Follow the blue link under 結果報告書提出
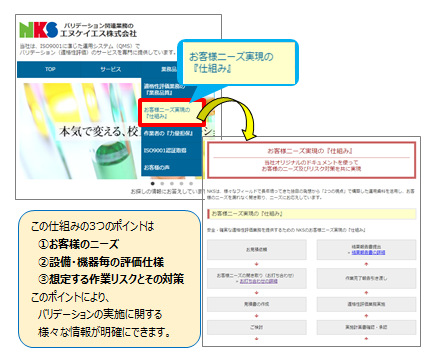Image resolution: width=427 pixels, height=361 pixels. [x=368, y=253]
